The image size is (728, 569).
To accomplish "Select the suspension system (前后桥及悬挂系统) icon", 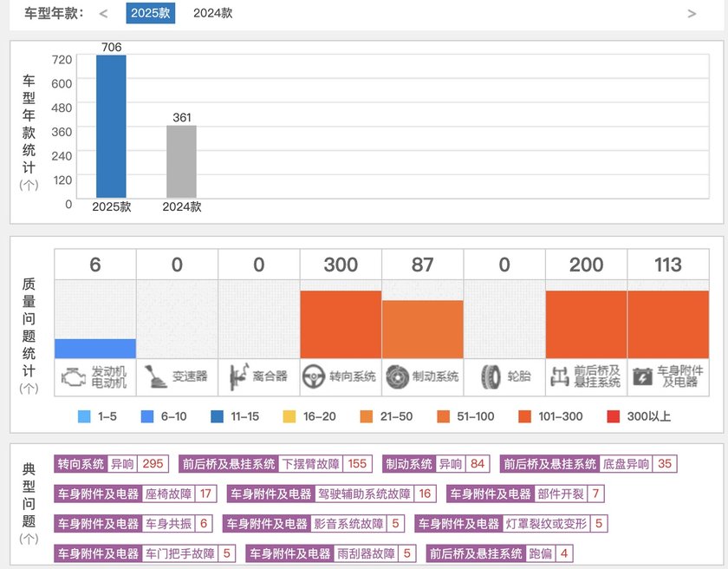I will (560, 376).
